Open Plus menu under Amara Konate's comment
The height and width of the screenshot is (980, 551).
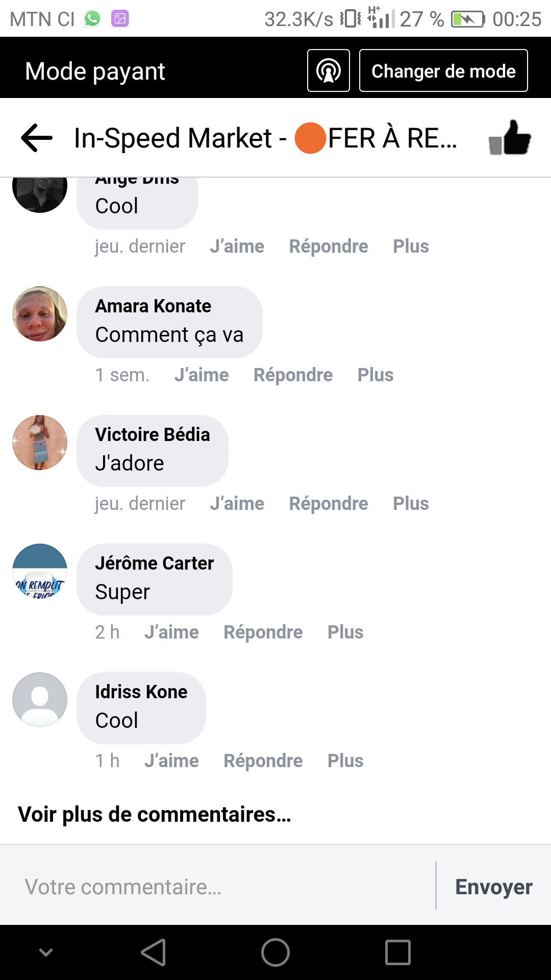pyautogui.click(x=375, y=375)
